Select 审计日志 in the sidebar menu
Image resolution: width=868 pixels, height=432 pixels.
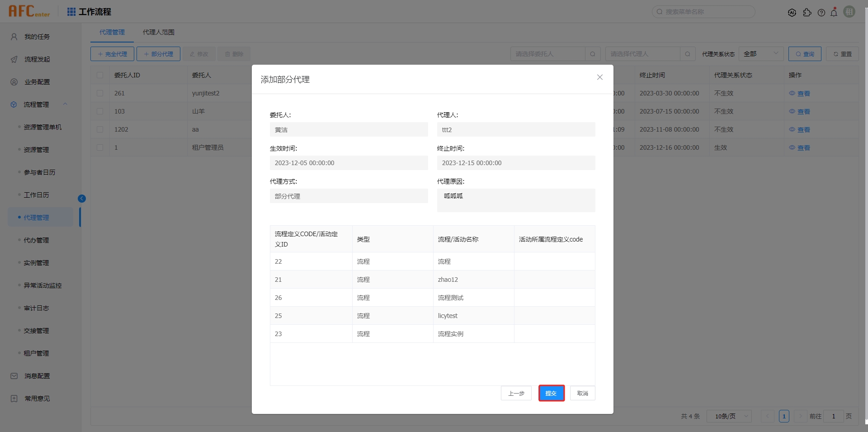(x=37, y=308)
